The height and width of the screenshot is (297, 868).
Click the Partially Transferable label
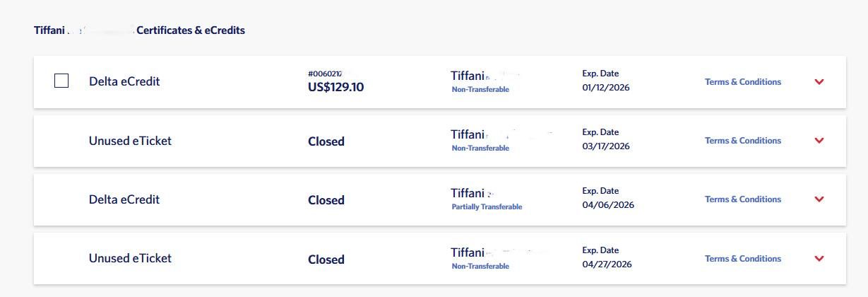[x=487, y=207]
